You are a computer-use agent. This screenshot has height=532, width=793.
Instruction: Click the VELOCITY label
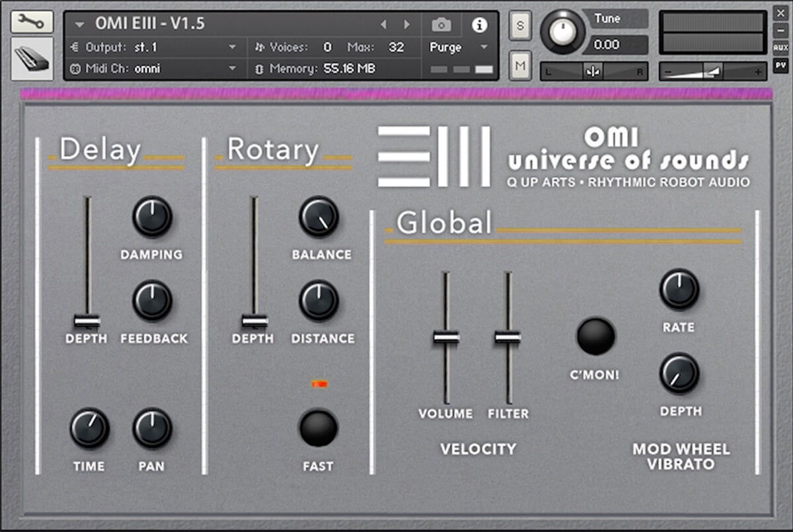[x=478, y=449]
